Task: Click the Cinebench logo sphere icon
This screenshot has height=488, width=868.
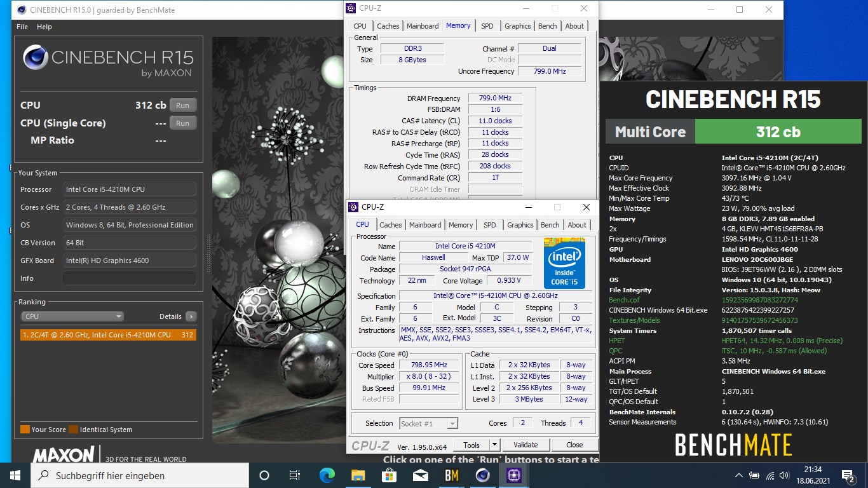Action: [x=36, y=57]
